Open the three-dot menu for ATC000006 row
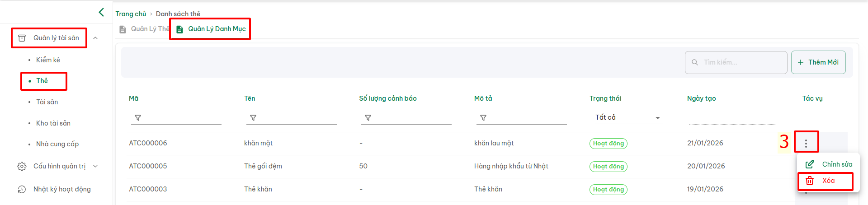The width and height of the screenshot is (868, 205). pyautogui.click(x=806, y=143)
